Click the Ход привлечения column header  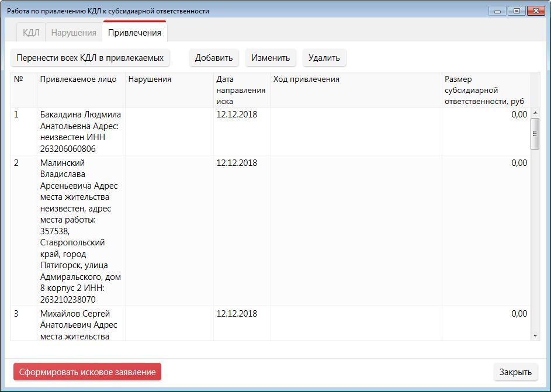tap(306, 79)
